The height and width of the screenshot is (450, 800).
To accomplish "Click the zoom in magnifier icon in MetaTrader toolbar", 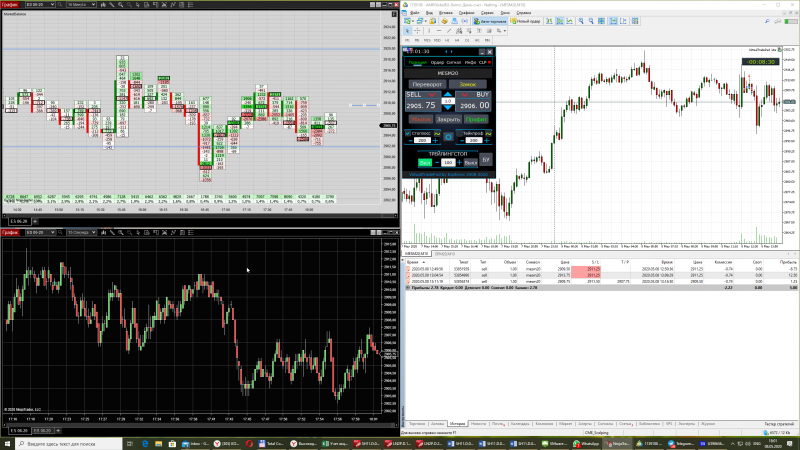I will (581, 21).
